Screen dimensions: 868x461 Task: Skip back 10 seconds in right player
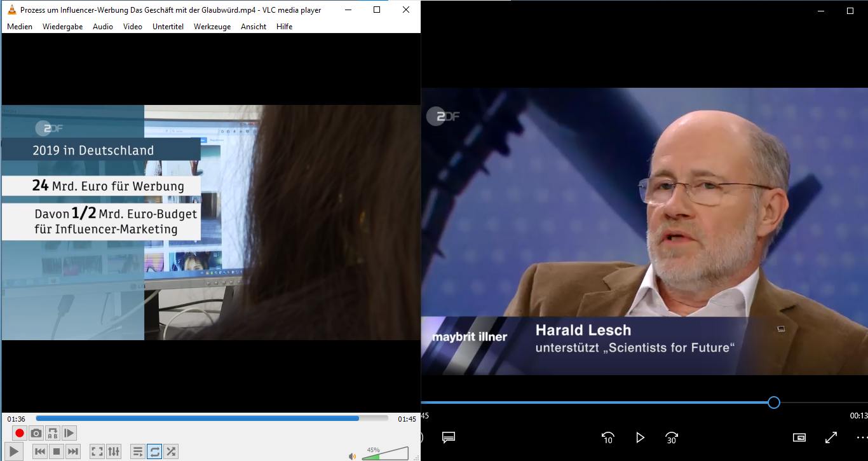tap(608, 437)
